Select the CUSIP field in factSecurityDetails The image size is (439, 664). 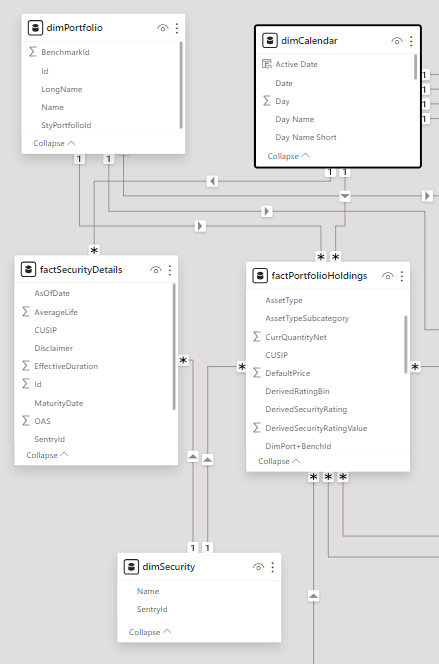45,330
